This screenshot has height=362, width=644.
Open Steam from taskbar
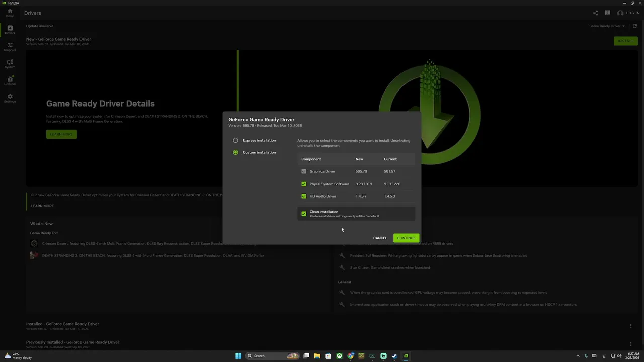click(394, 356)
